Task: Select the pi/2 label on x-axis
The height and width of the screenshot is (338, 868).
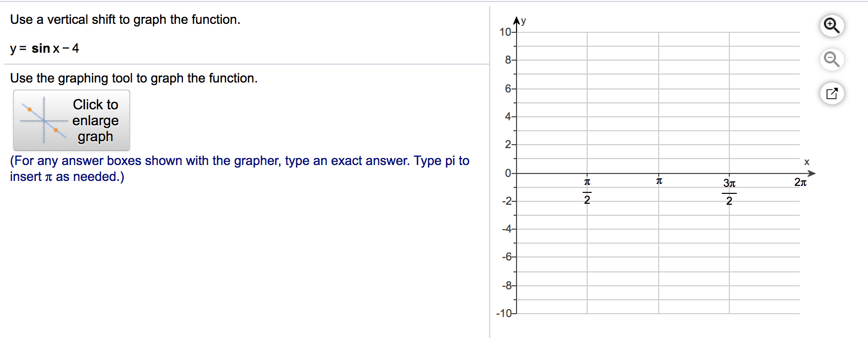Action: pyautogui.click(x=588, y=191)
